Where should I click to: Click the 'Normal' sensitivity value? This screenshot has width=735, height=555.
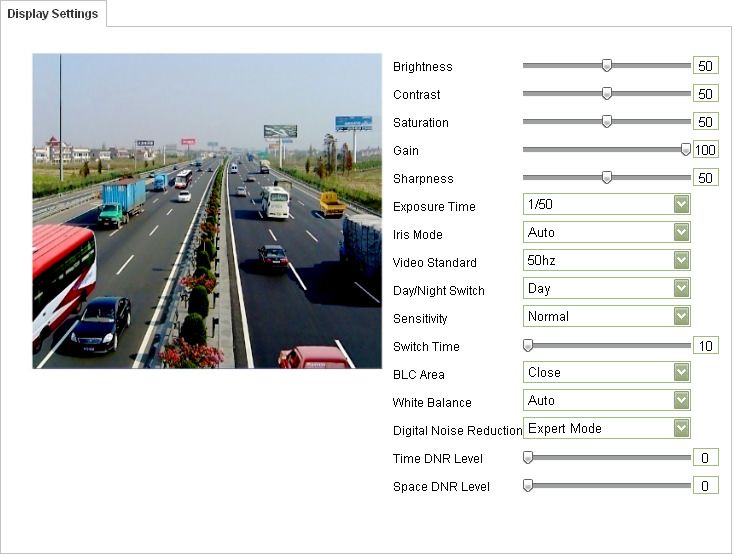548,316
